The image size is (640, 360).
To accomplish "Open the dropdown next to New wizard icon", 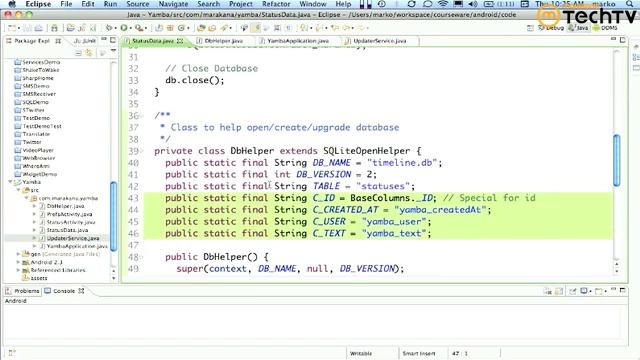I will click(19, 29).
